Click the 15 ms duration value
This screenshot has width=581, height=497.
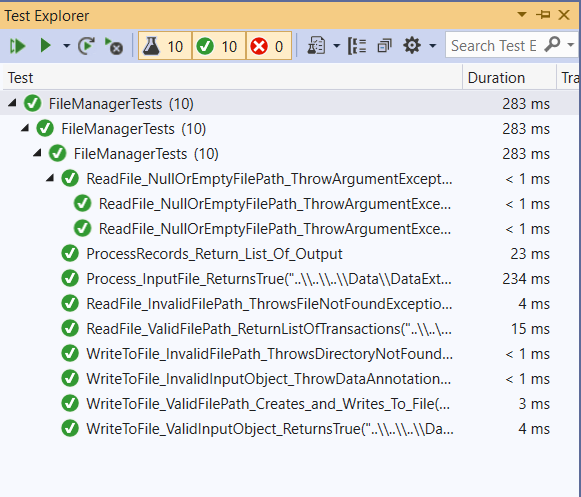[530, 329]
